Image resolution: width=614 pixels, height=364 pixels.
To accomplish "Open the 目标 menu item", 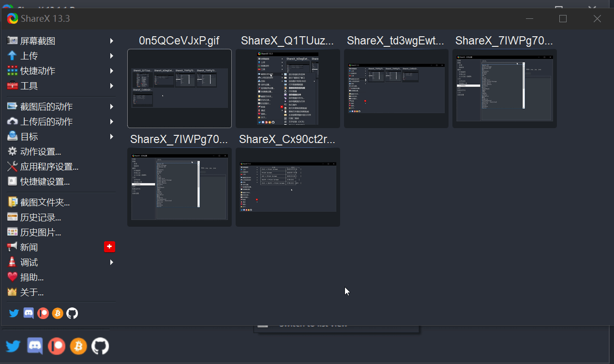I will click(61, 137).
